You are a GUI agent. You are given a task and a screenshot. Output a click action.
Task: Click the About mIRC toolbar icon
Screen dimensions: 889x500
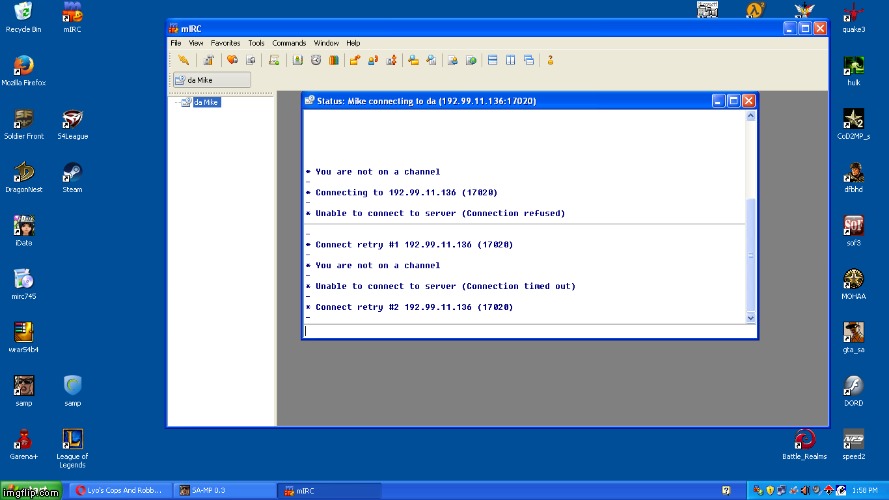[550, 60]
